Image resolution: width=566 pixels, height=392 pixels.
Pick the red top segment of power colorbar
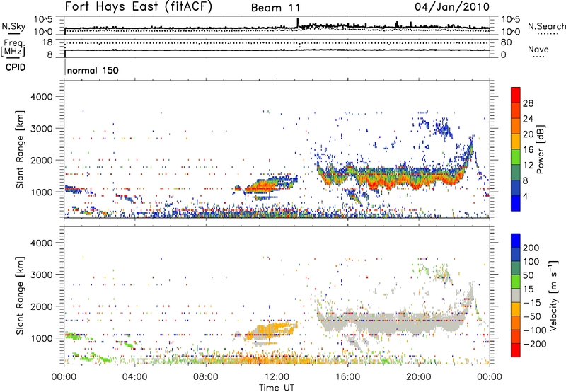click(x=516, y=95)
